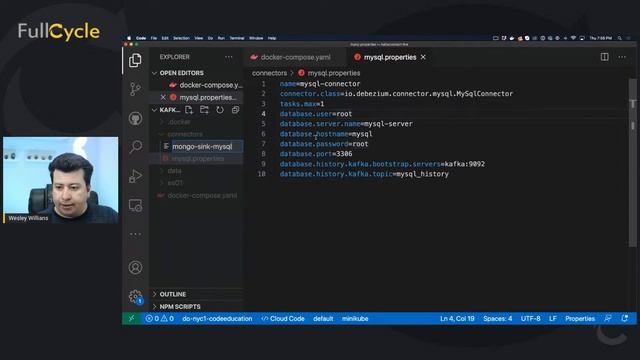Open the Help menu
Screen dimensions: 640x360
click(x=272, y=38)
